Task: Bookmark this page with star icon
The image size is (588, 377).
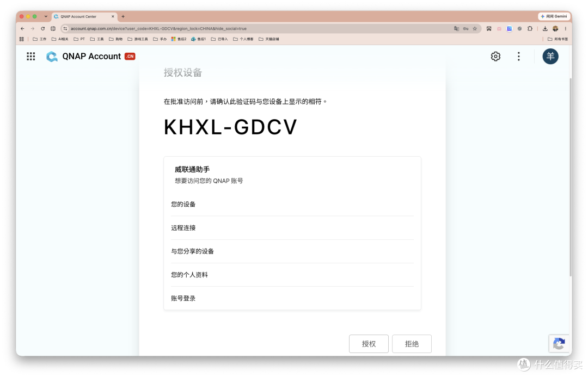Action: [475, 28]
